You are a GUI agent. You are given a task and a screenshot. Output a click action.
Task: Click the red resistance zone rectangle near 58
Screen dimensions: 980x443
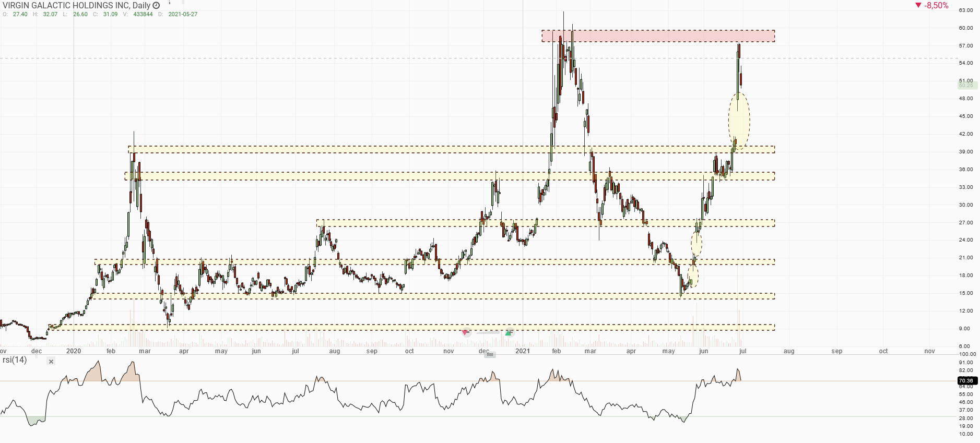click(x=658, y=36)
